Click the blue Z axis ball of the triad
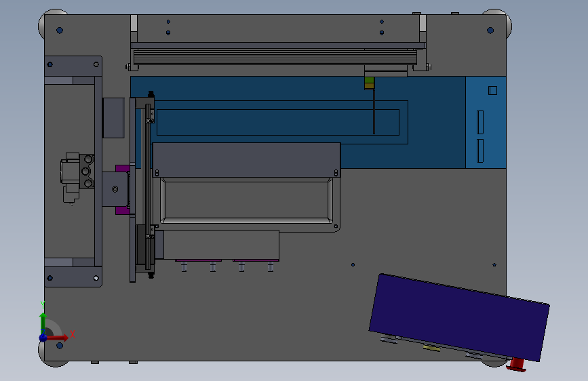This screenshot has height=381, width=588. coord(43,338)
